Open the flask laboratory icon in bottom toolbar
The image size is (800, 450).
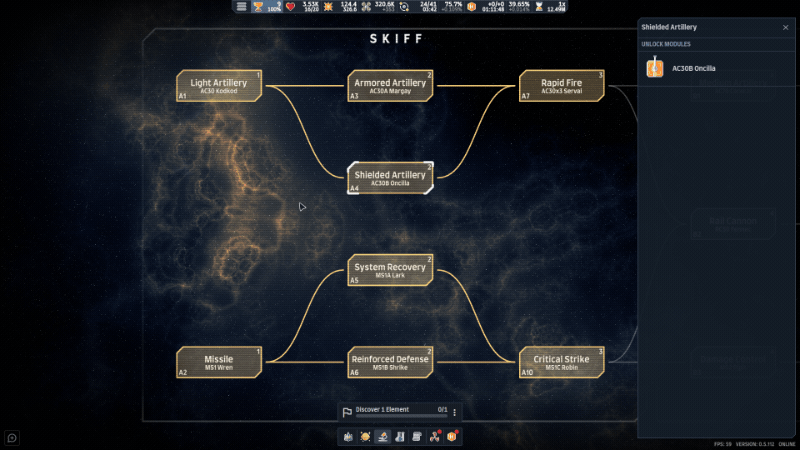[x=399, y=437]
